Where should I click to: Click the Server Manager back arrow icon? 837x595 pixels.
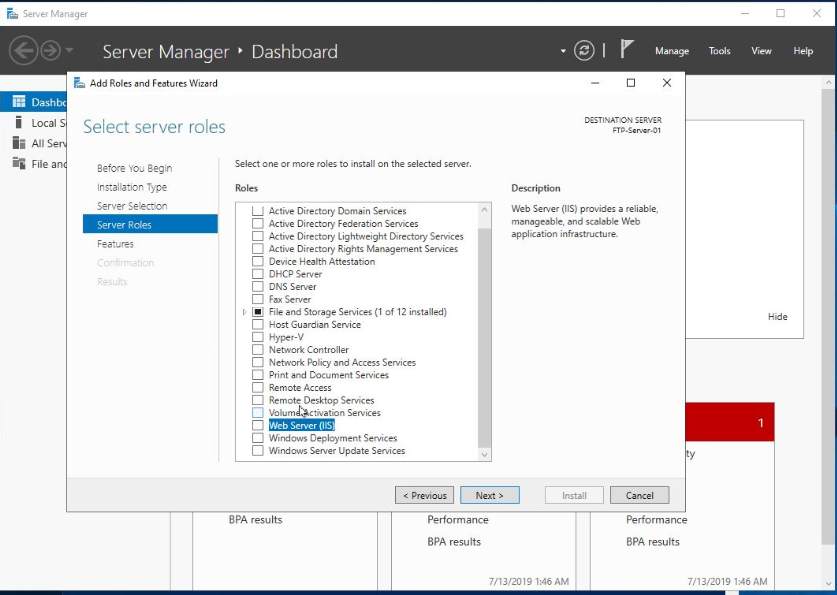tap(23, 51)
